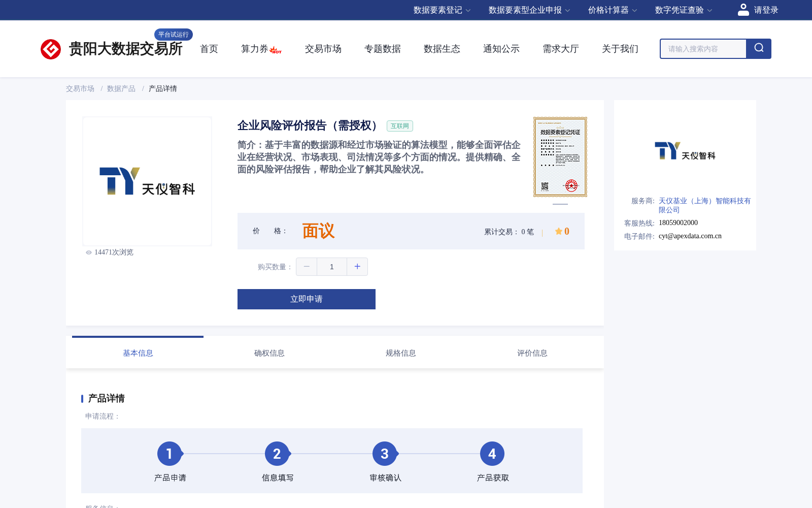Screen dimensions: 812x508
Task: Click customer hotline number 18059002000
Action: (678, 223)
